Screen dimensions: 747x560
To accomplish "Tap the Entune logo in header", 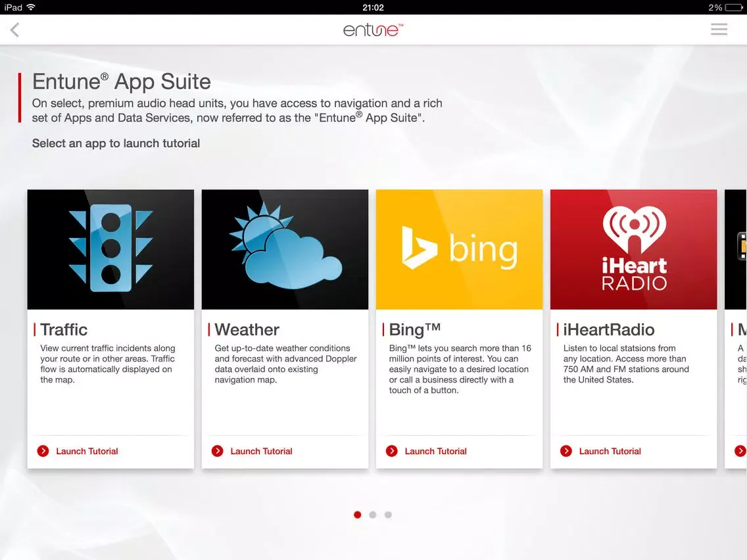I will click(x=373, y=30).
